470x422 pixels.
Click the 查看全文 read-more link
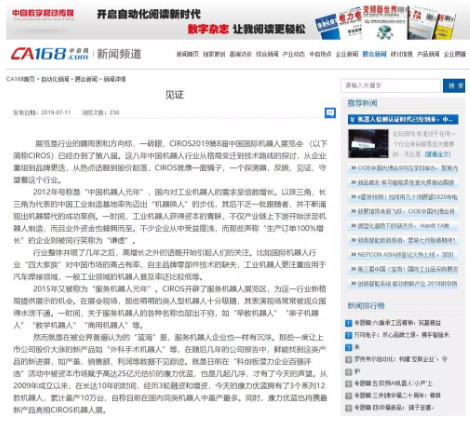pyautogui.click(x=438, y=154)
